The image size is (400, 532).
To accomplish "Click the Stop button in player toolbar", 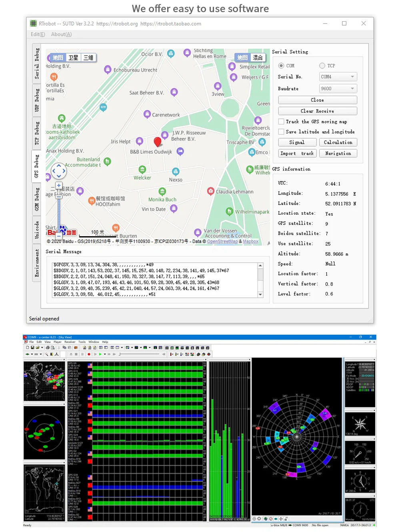I will 76,354.
